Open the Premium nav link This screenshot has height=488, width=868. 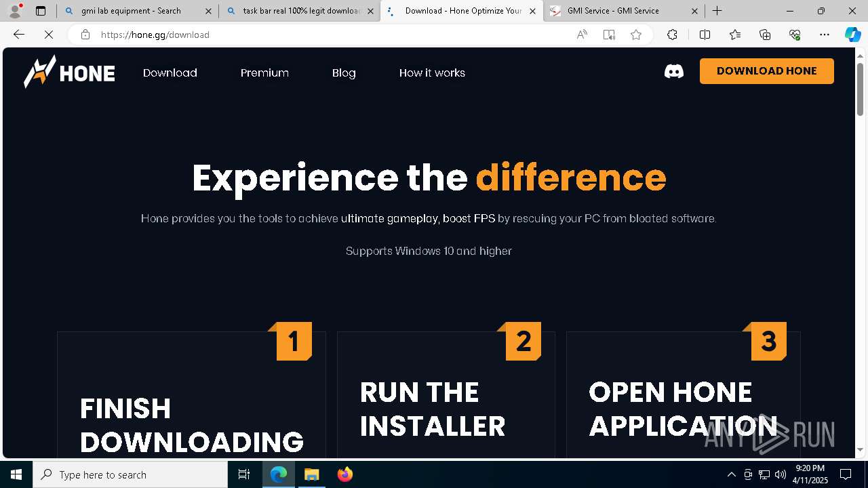(264, 73)
